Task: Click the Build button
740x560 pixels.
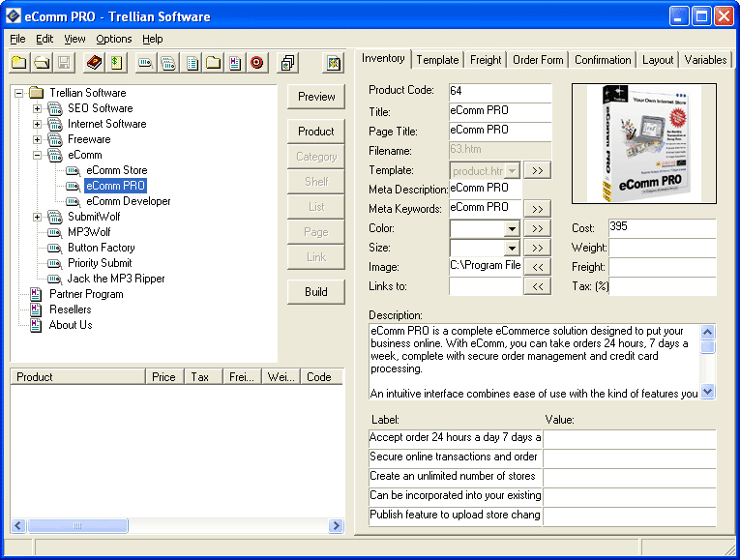Action: coord(316,292)
